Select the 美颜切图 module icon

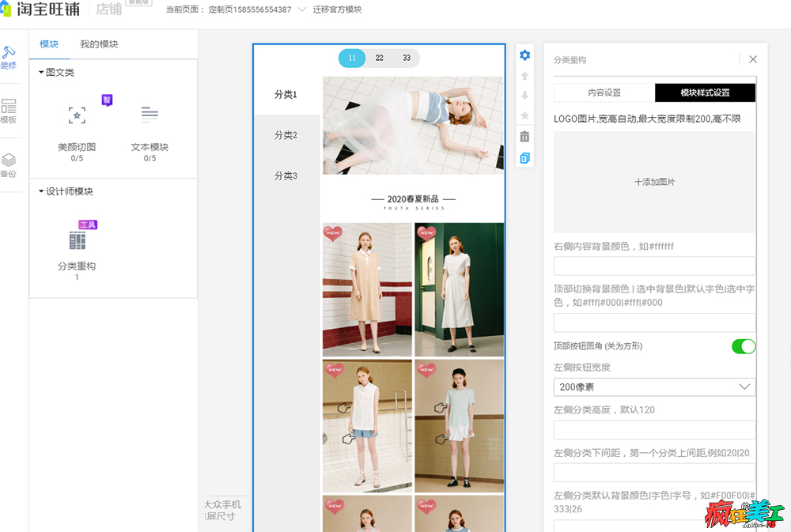point(77,115)
